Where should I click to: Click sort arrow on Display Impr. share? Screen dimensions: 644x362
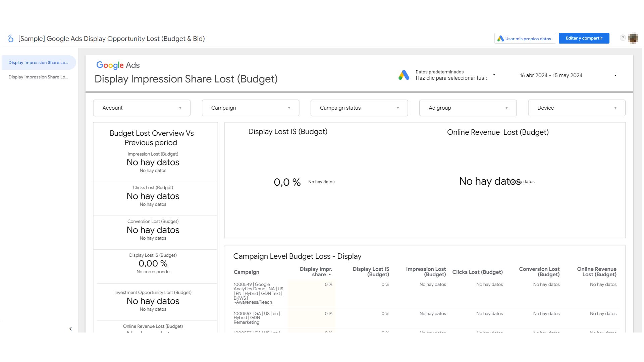coord(330,275)
